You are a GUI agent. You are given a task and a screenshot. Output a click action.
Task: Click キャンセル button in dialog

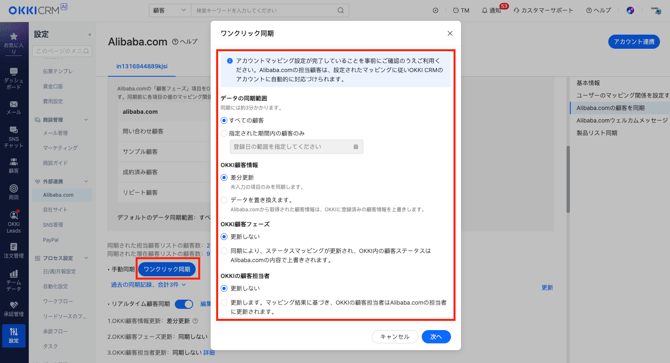[395, 337]
